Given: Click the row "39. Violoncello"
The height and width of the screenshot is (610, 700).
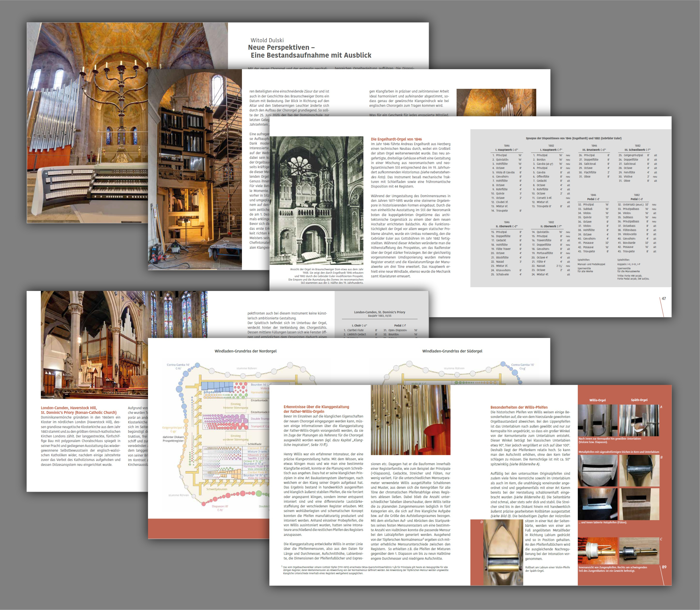Looking at the screenshot, I should [637, 234].
